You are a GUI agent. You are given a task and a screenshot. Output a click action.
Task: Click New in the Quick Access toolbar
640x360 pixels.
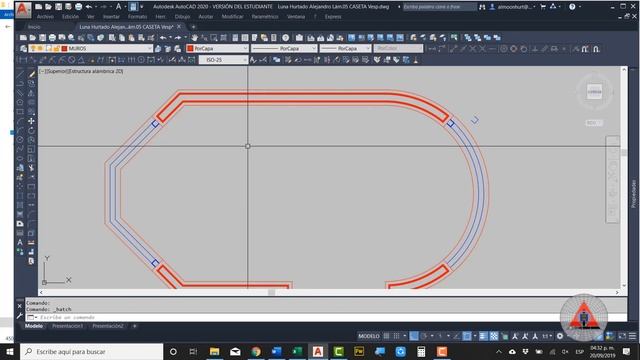tap(38, 7)
